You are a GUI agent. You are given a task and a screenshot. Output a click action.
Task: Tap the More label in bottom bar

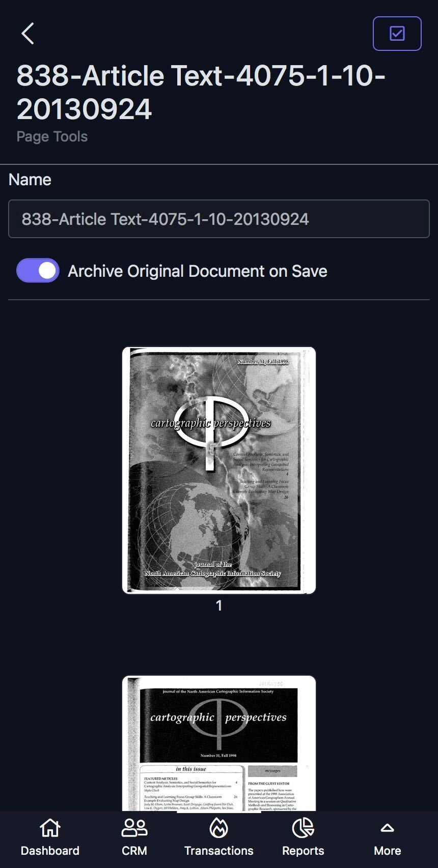(x=387, y=851)
